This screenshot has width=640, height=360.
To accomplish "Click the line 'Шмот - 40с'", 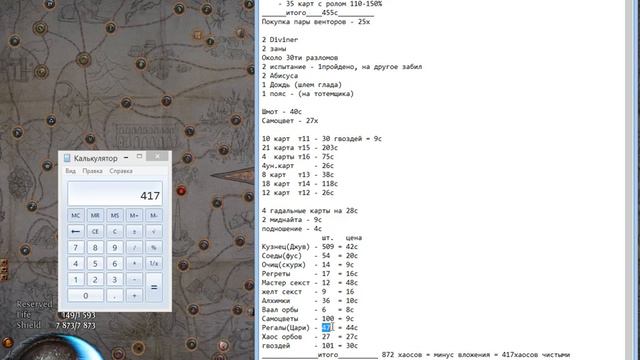I will tap(282, 111).
